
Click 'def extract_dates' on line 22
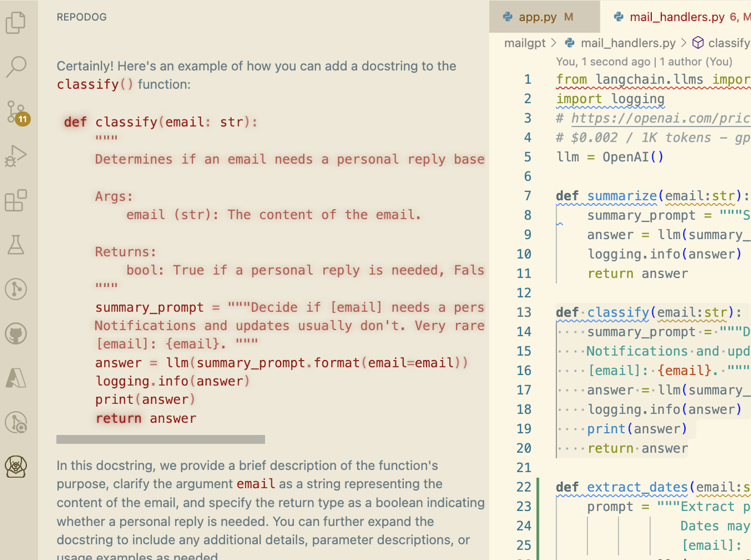click(x=622, y=487)
